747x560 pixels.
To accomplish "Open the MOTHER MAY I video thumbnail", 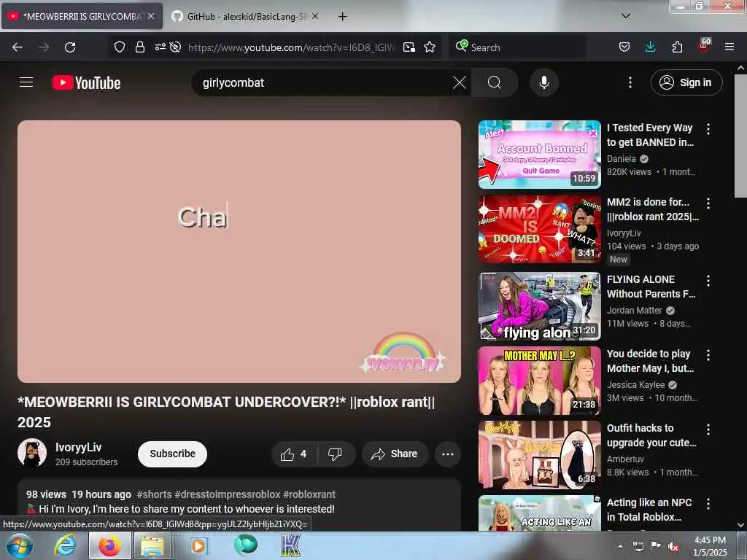I will click(x=539, y=381).
